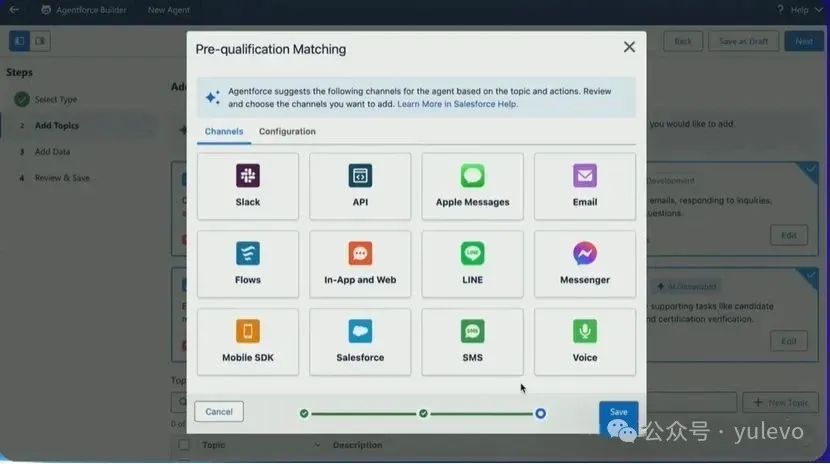830x464 pixels.
Task: Select the Messenger channel icon
Action: (x=584, y=253)
